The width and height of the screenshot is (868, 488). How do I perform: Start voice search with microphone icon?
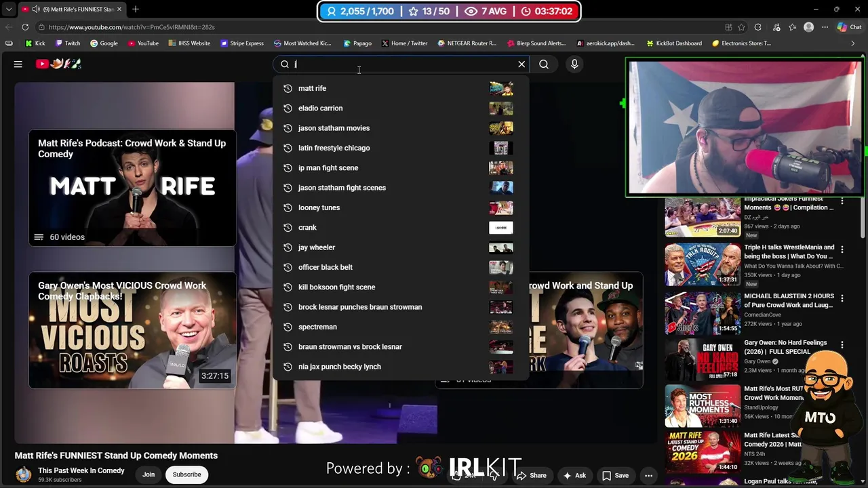(x=574, y=64)
